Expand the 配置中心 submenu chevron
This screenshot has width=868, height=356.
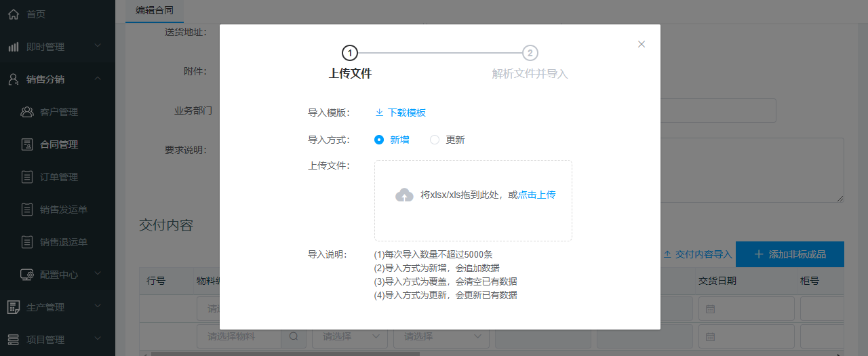[x=98, y=274]
